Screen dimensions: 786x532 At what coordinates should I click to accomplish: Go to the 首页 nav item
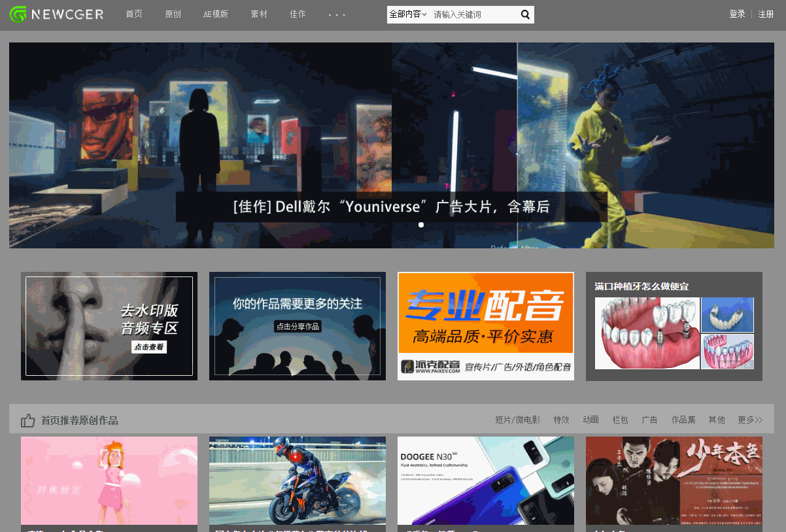point(134,14)
